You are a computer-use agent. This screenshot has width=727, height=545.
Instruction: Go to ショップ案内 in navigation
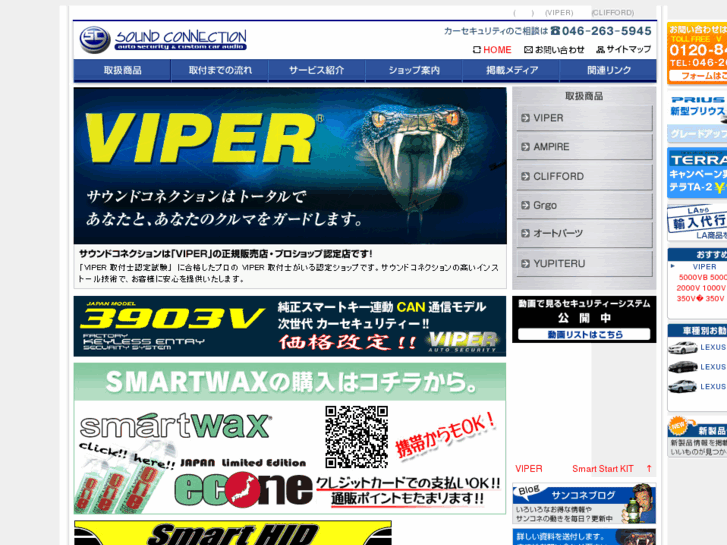pyautogui.click(x=414, y=71)
